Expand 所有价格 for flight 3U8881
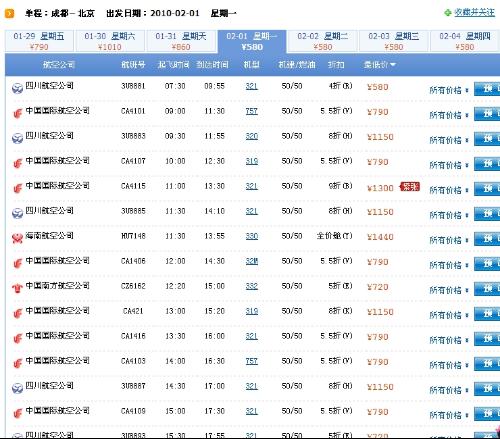Screen dimensions: 500x439 449,90
